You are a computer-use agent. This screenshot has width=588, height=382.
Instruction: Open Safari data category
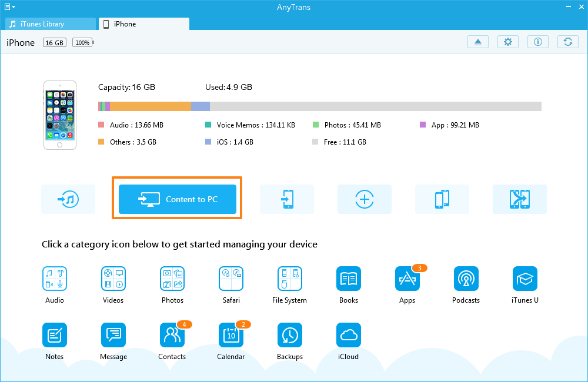click(231, 279)
